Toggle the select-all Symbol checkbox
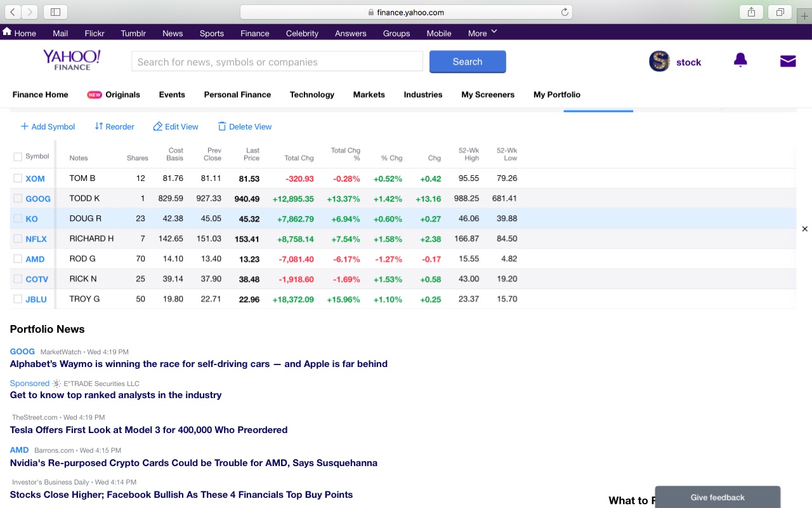812x508 pixels. (x=18, y=157)
